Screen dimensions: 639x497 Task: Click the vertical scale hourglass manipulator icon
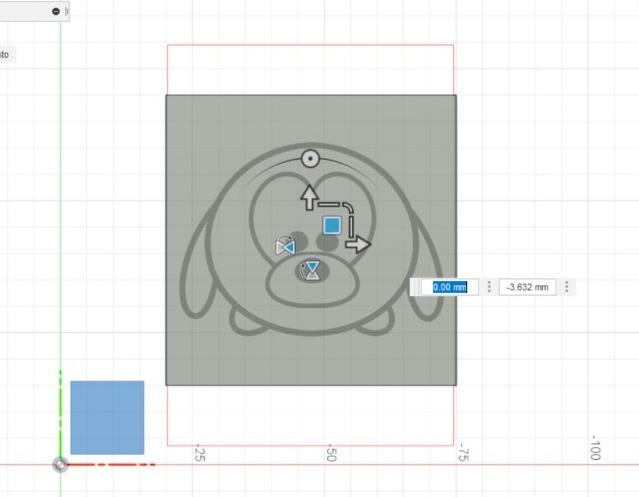[313, 271]
